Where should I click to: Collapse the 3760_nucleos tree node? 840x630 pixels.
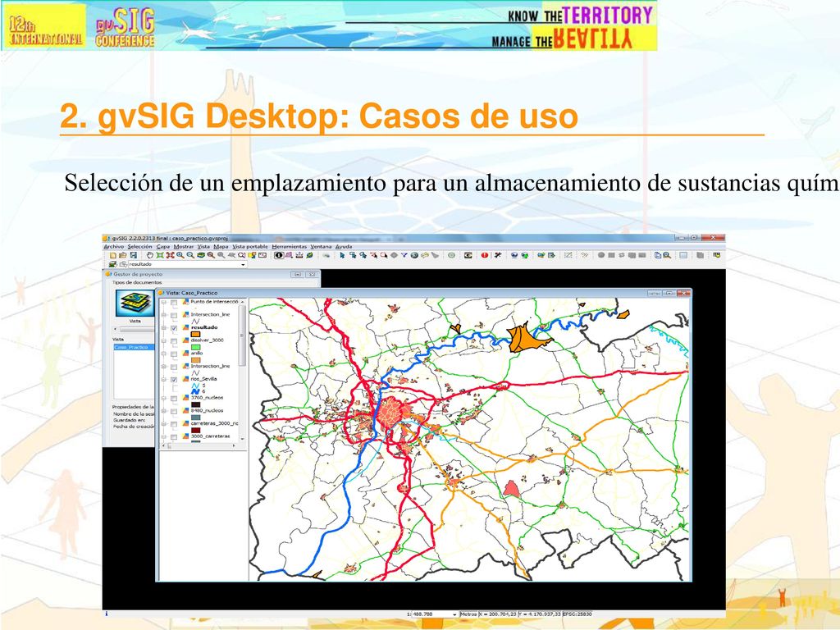pyautogui.click(x=163, y=399)
